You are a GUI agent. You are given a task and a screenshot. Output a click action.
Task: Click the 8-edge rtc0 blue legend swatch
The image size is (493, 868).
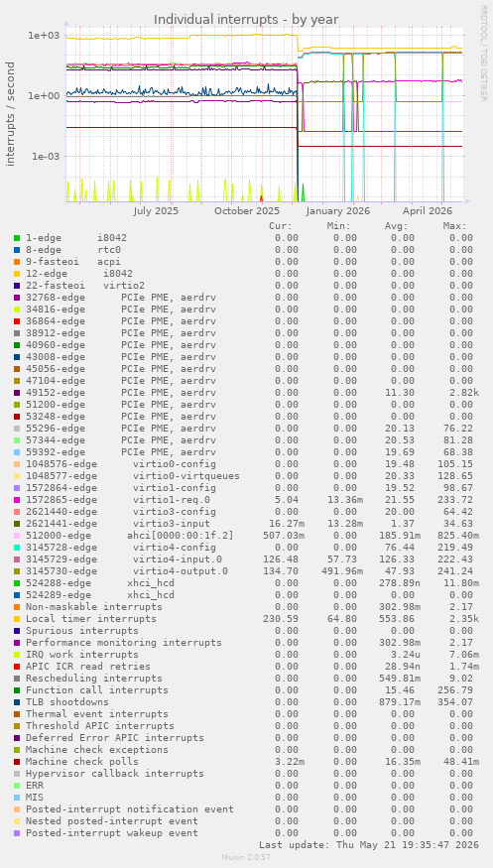pos(17,250)
